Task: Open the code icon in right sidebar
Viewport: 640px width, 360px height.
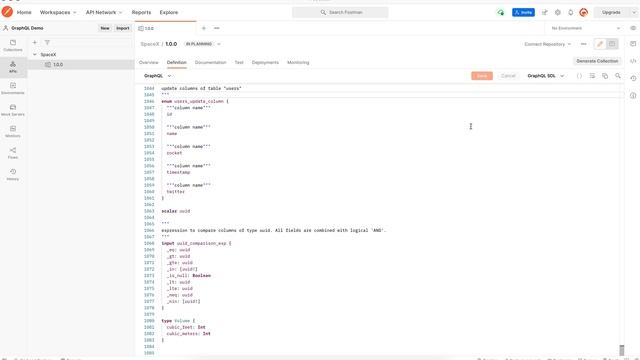Action: pos(633,61)
